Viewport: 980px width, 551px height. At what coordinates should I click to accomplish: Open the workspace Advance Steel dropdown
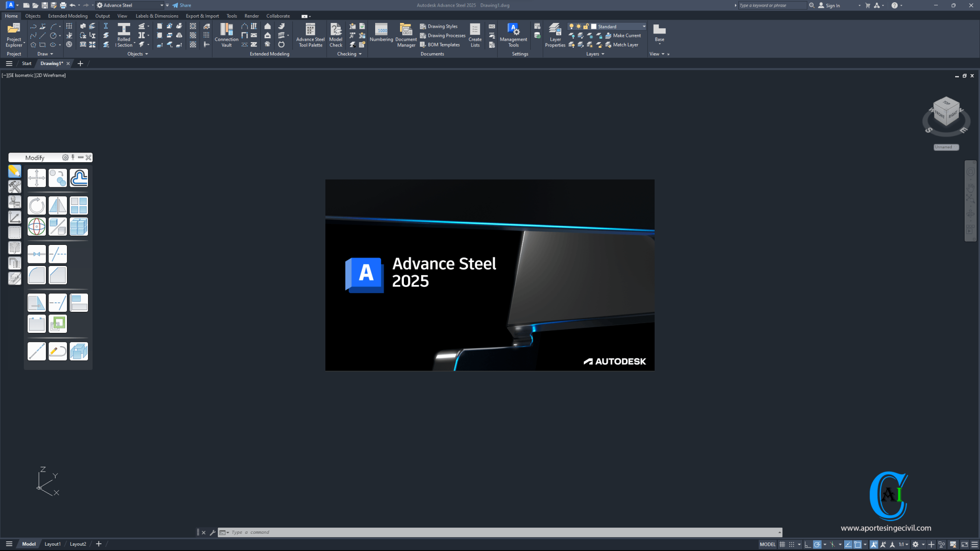click(162, 5)
